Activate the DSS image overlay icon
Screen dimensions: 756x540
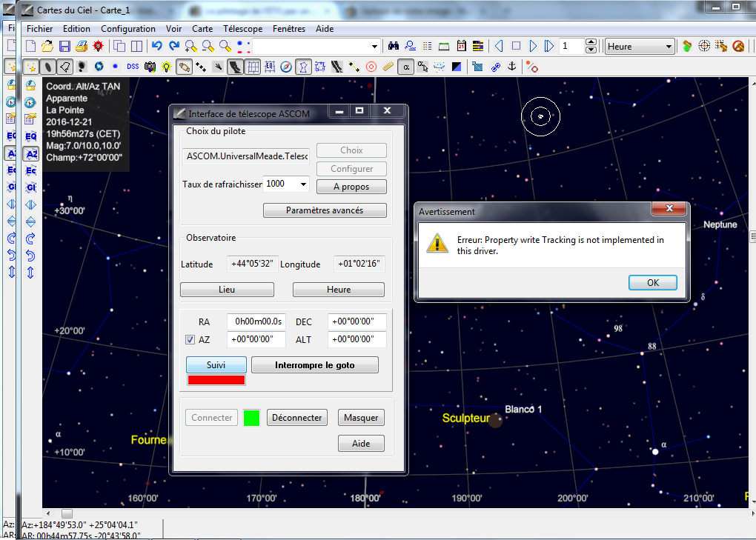coord(132,67)
